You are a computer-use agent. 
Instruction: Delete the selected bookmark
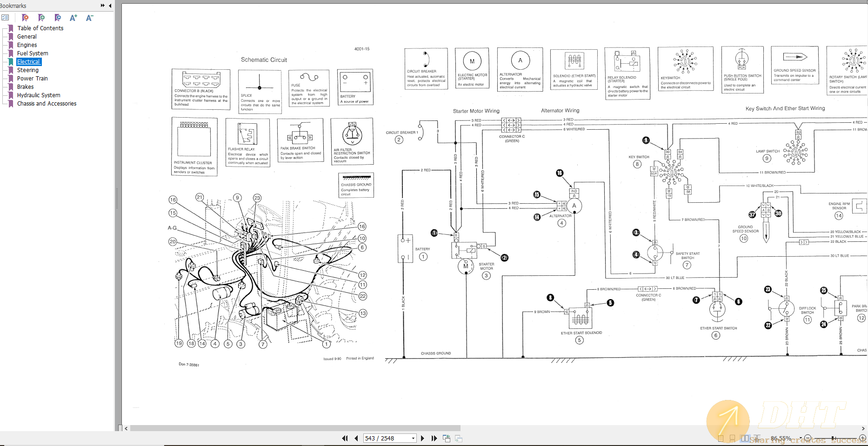25,17
